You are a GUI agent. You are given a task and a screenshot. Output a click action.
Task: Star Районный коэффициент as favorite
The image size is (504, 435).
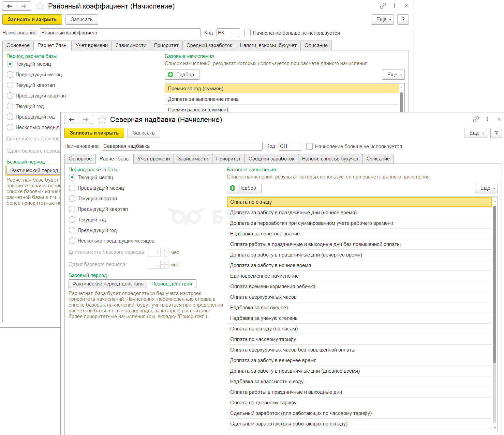coord(40,6)
